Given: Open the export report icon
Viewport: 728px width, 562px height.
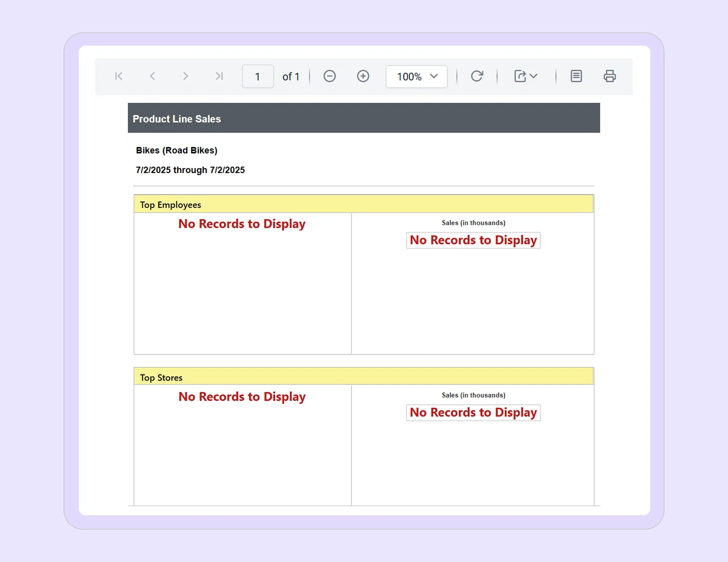Looking at the screenshot, I should [x=520, y=76].
